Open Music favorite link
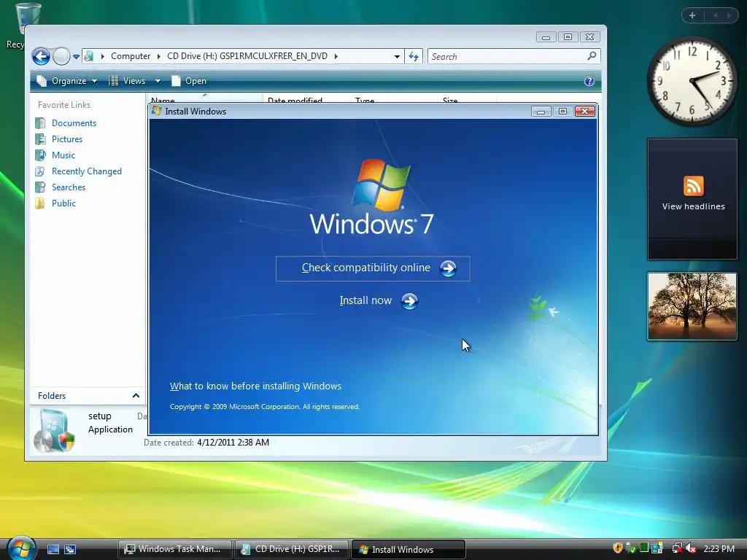The height and width of the screenshot is (560, 747). (63, 155)
